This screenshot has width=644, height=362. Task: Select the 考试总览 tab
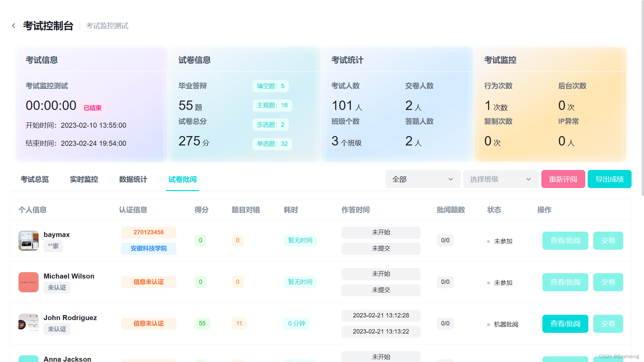35,179
